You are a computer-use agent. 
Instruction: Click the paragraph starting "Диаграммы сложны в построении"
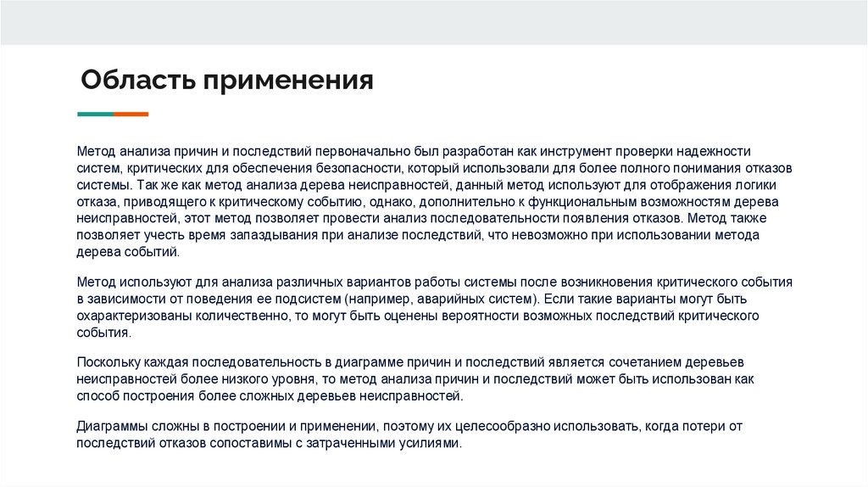(x=409, y=434)
